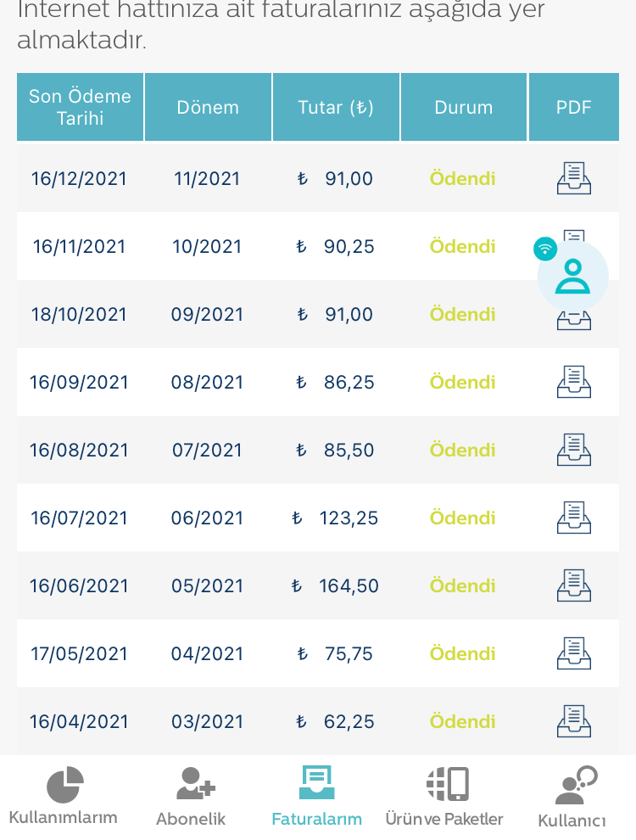Open PDF invoice for period 05/2021
Viewport: 636px width, 840px height.
[574, 585]
